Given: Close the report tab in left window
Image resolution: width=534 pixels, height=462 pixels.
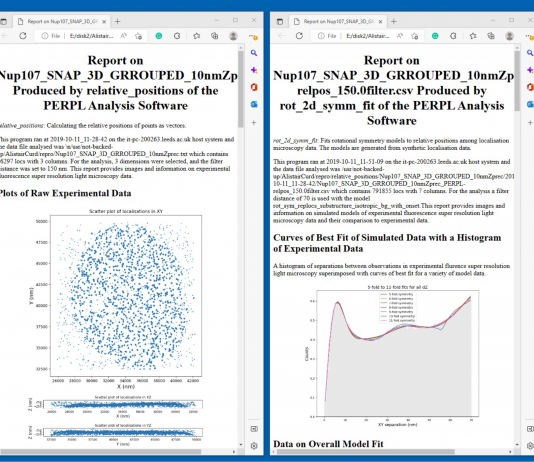Looking at the screenshot, I should pos(104,21).
